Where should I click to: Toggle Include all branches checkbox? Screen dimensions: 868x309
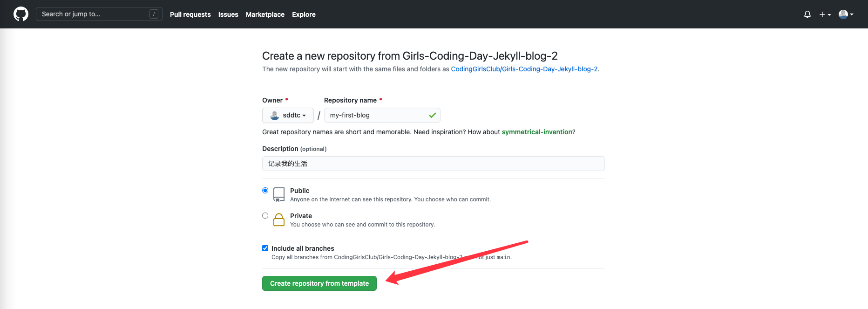point(265,248)
